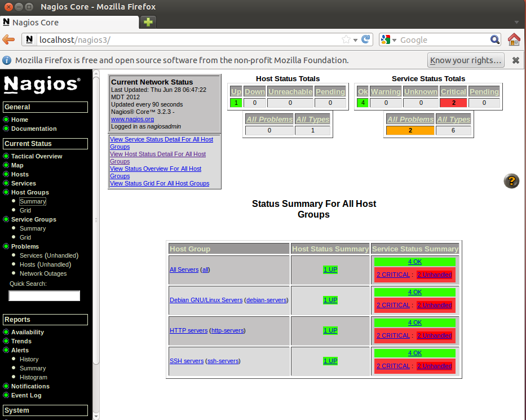This screenshot has height=420, width=526.
Task: Open Home in General menu
Action: coord(20,120)
